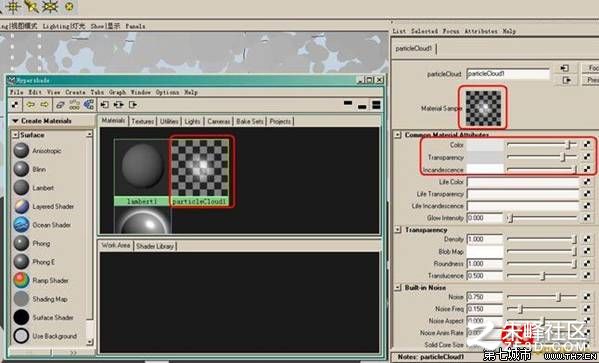Click the map button beside Density
The image size is (599, 363).
(587, 239)
